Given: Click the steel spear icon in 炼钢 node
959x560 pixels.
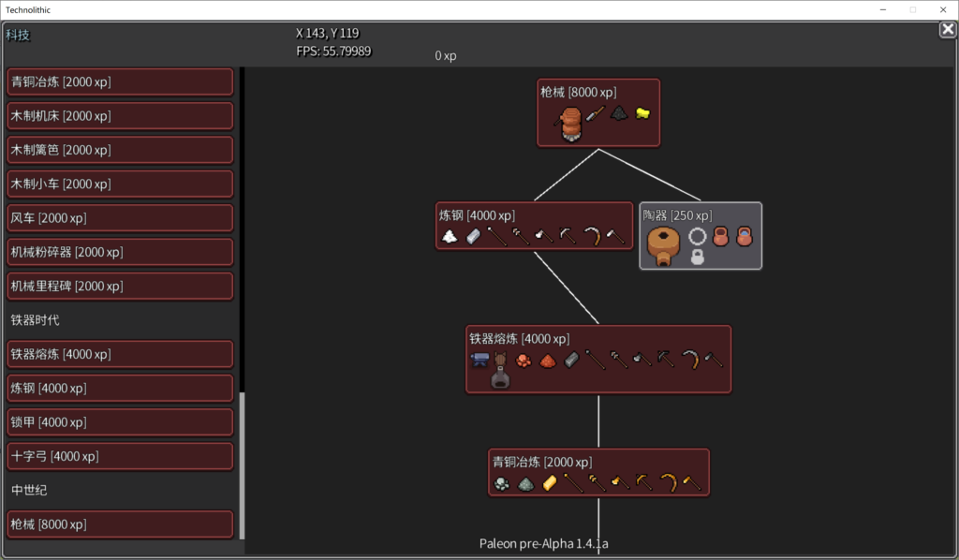Looking at the screenshot, I should click(496, 237).
